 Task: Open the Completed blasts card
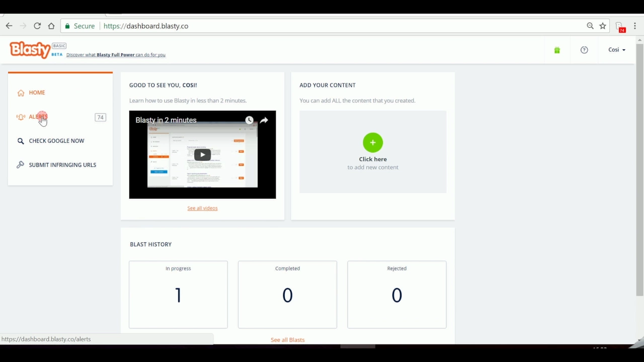(x=287, y=295)
